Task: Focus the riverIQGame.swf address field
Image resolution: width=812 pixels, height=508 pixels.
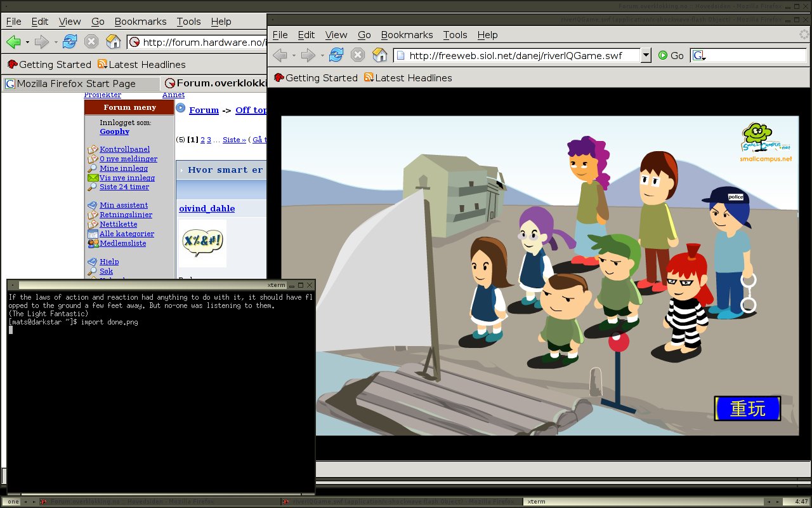Action: tap(517, 56)
